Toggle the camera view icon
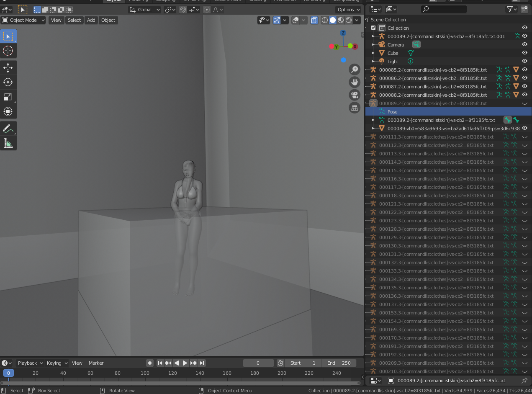Screen dimensions: 532x394 355,95
